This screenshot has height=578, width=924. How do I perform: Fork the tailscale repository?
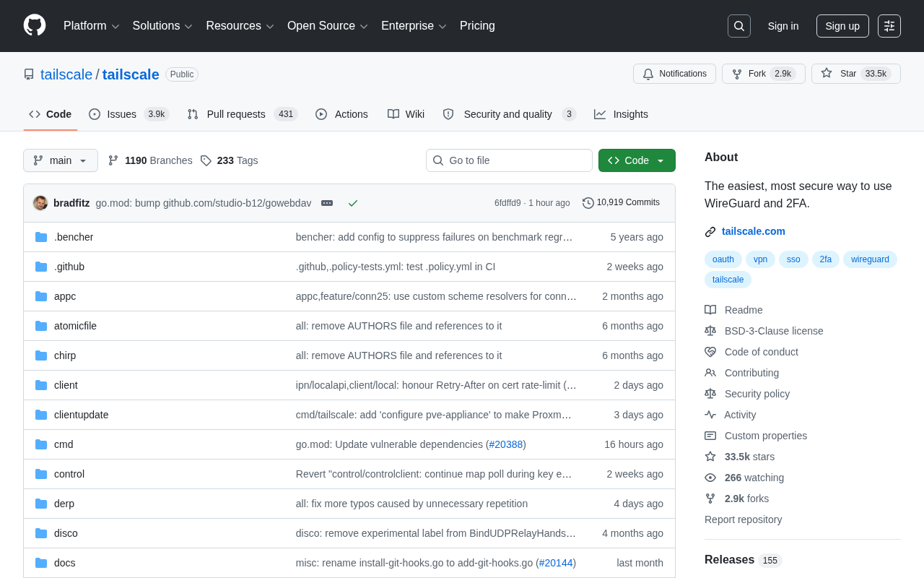[x=764, y=74]
